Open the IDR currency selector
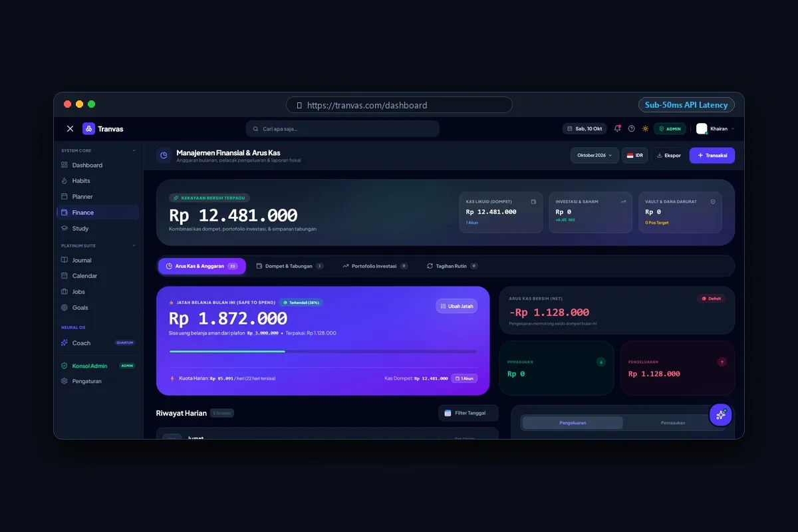 click(x=635, y=155)
